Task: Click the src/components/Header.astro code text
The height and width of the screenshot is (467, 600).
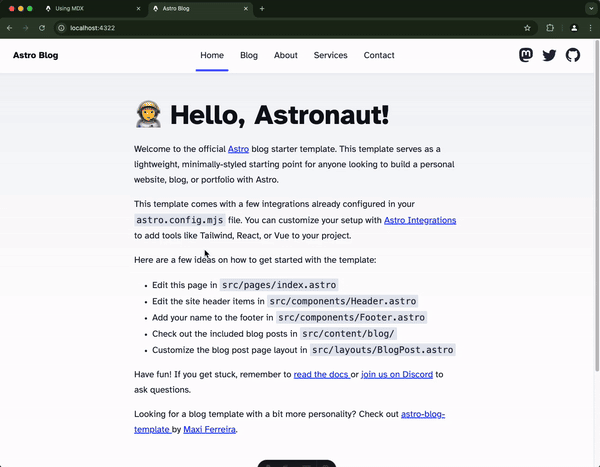Action: pyautogui.click(x=342, y=301)
